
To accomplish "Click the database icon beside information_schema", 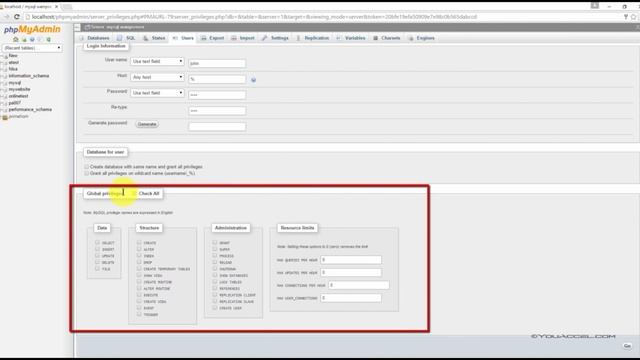I will click(x=5, y=76).
